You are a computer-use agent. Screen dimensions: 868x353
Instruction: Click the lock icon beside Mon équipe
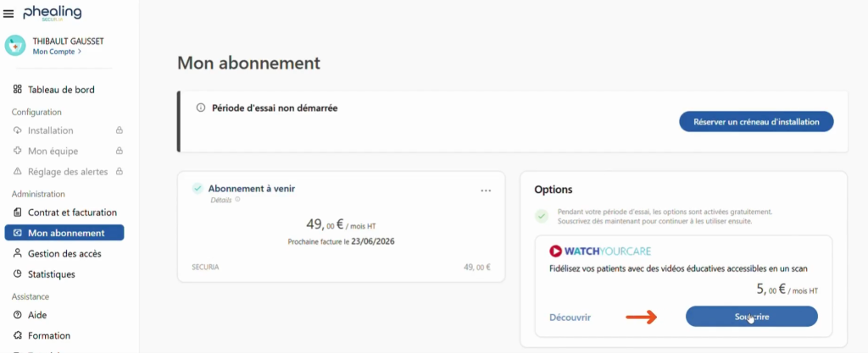tap(120, 151)
